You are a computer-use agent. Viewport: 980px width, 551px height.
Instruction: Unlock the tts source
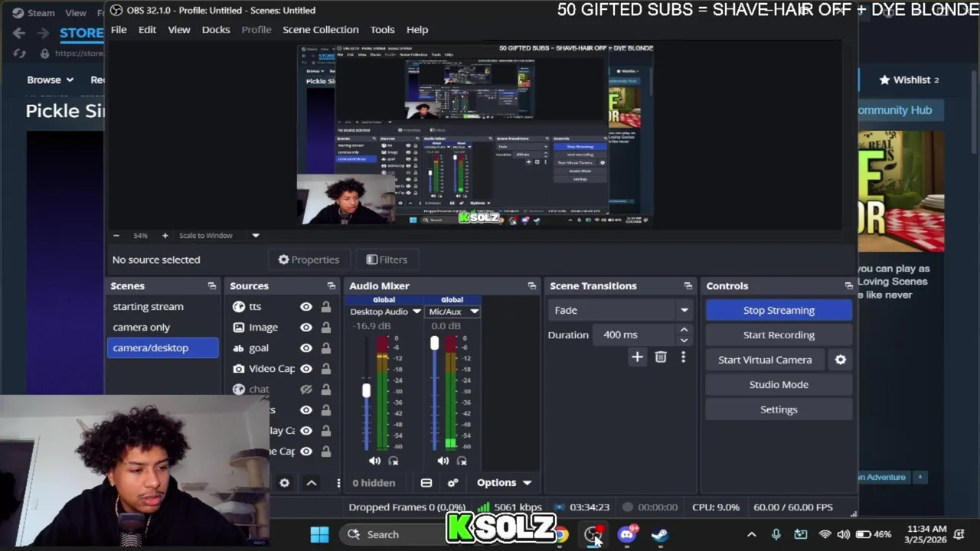(325, 306)
